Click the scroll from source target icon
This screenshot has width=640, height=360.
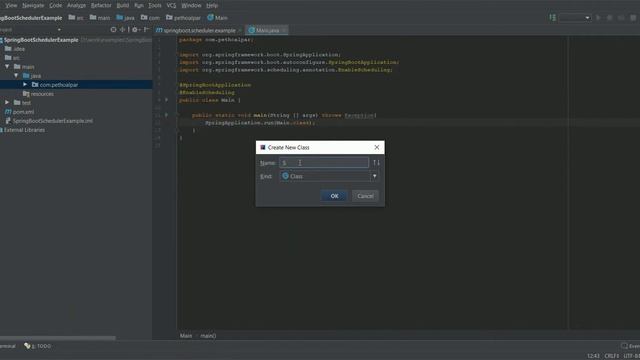click(113, 29)
